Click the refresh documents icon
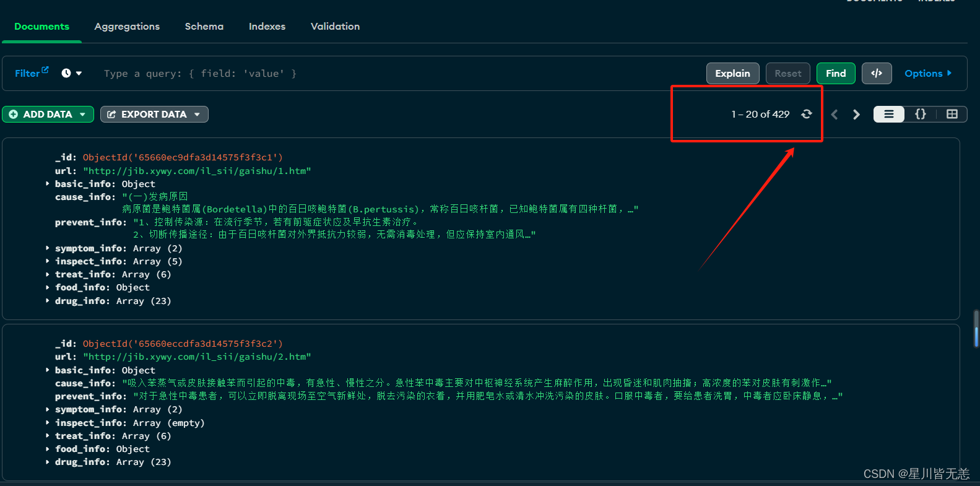The image size is (980, 486). (806, 114)
